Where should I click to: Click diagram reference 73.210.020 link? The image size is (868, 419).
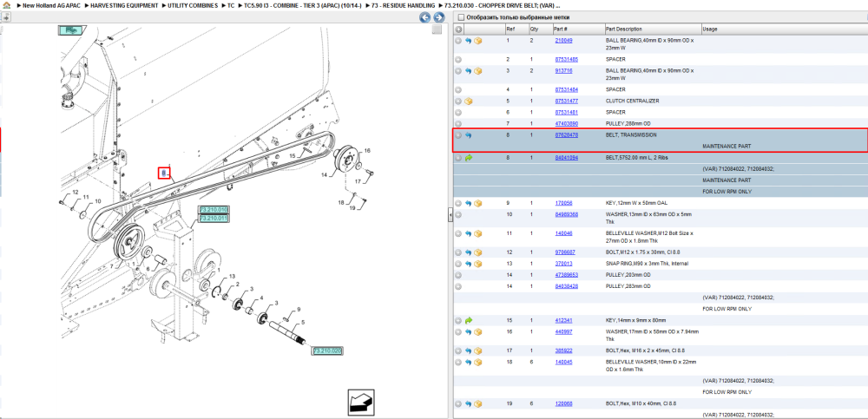pos(328,351)
